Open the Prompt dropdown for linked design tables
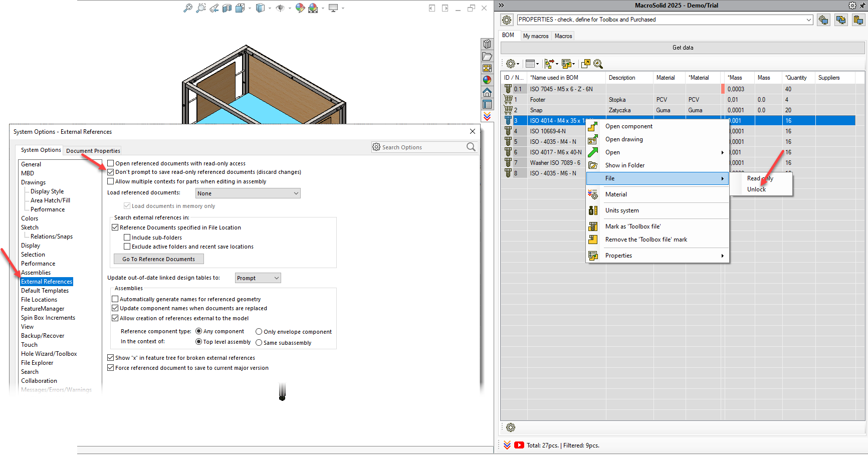 click(258, 278)
